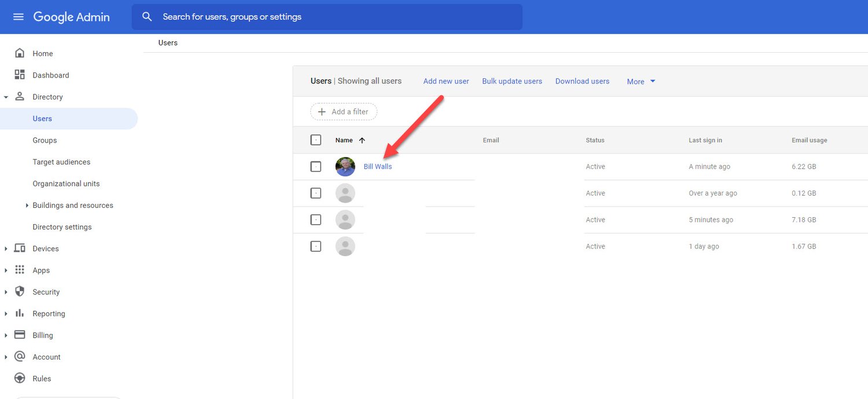
Task: Click the '1 day ago' cell
Action: pyautogui.click(x=704, y=247)
